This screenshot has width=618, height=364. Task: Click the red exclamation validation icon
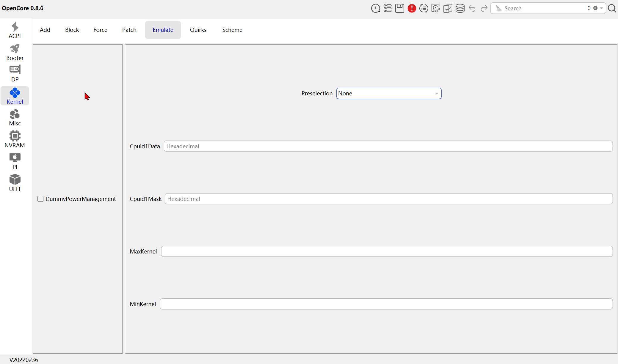[x=412, y=8]
